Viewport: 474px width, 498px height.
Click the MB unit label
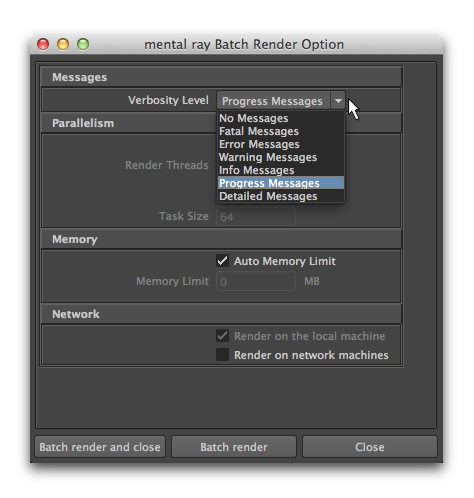[312, 281]
